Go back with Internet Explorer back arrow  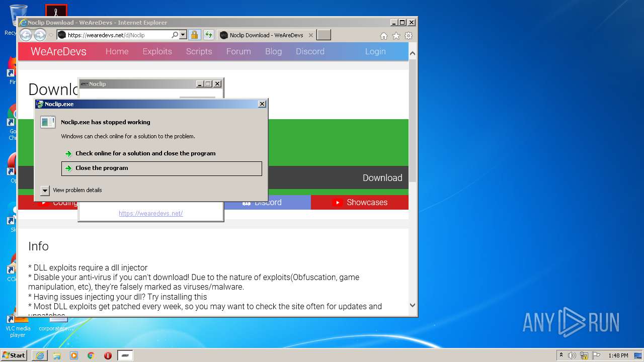click(26, 35)
